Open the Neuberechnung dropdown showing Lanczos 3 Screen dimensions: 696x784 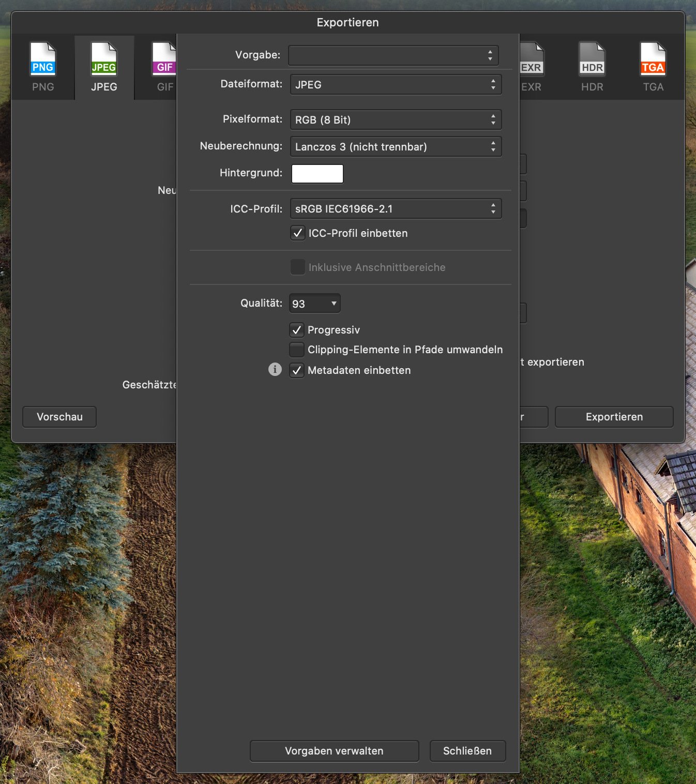pos(396,146)
